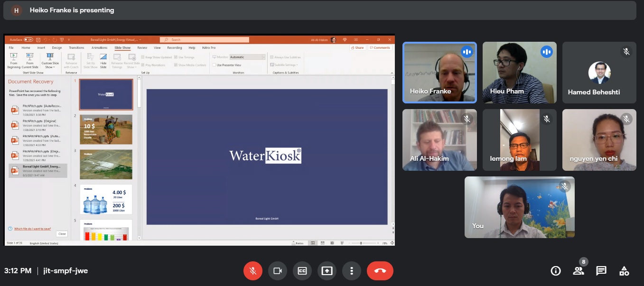Open the 'Which file do I want to save?' link
The width and height of the screenshot is (644, 286).
click(x=32, y=229)
